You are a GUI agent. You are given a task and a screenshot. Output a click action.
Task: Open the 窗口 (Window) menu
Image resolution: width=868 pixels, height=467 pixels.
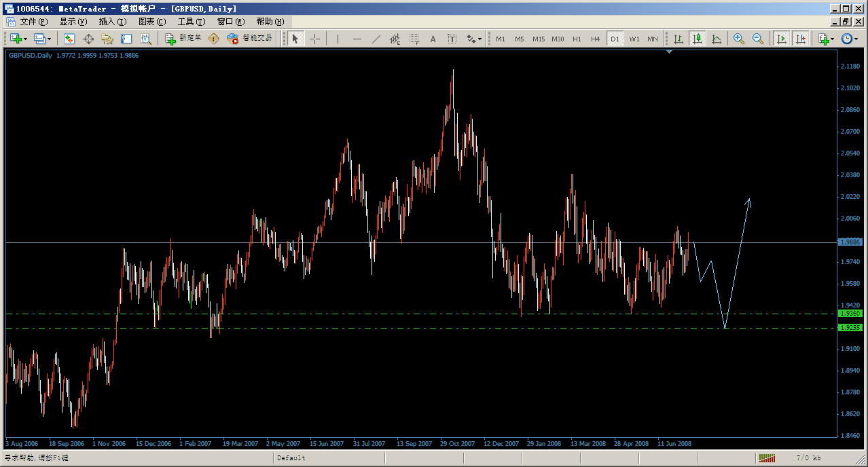pyautogui.click(x=230, y=22)
